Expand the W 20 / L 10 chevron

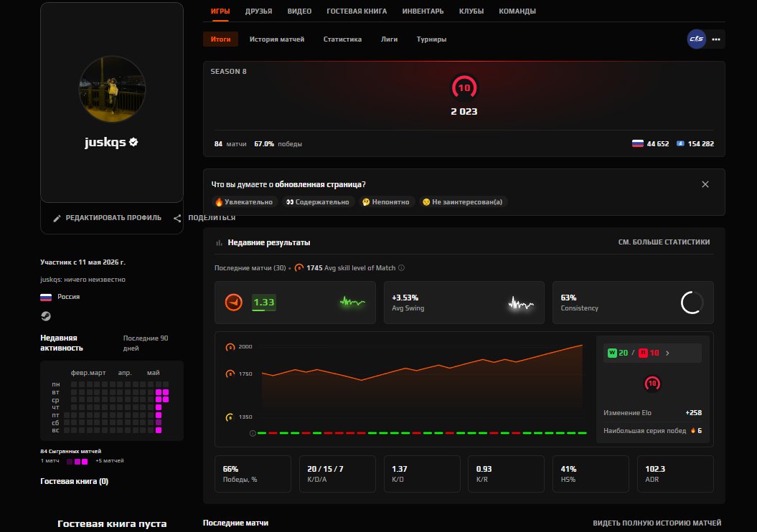click(668, 353)
